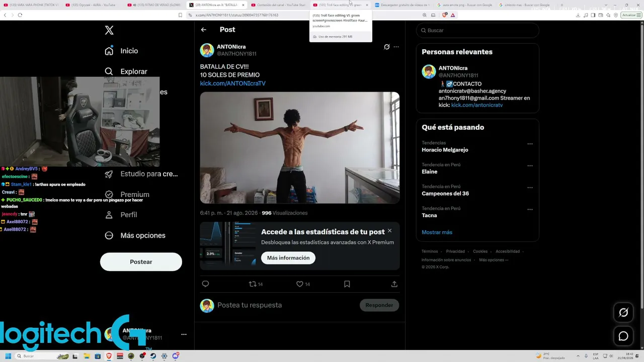Open the X logo home icon

tap(109, 30)
